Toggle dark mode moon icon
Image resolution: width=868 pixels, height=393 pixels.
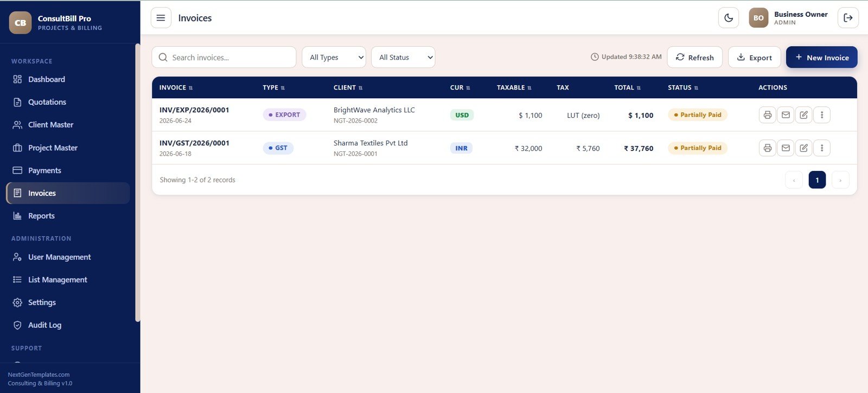point(729,18)
